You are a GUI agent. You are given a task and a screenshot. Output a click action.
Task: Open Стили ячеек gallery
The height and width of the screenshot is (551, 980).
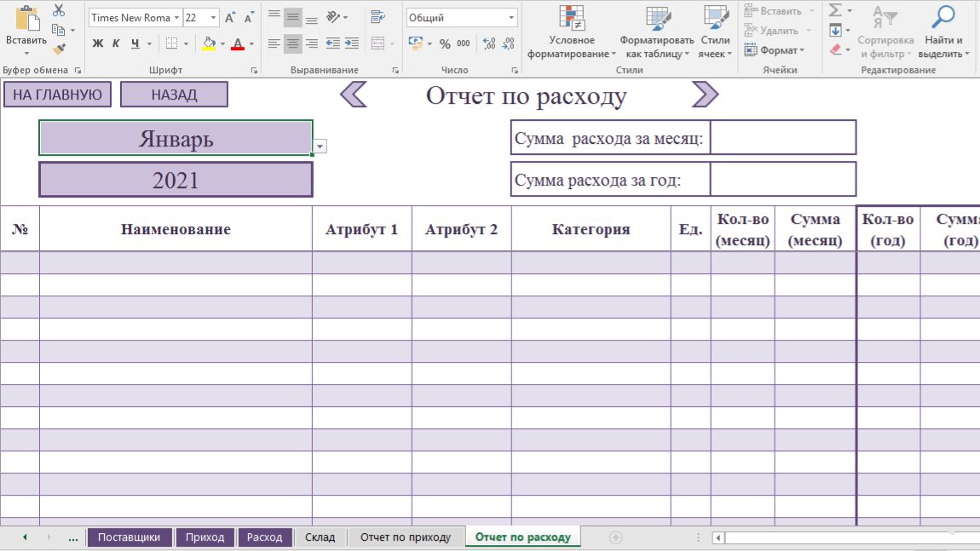(x=715, y=32)
